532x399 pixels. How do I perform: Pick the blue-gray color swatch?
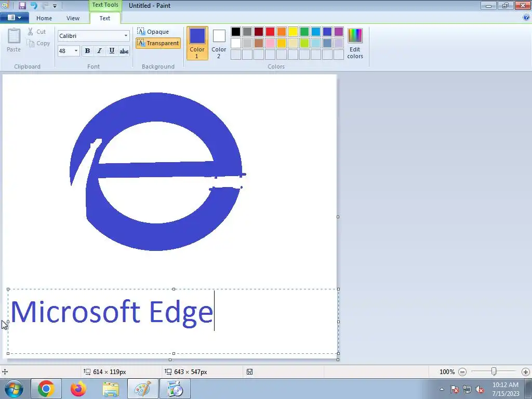(327, 43)
